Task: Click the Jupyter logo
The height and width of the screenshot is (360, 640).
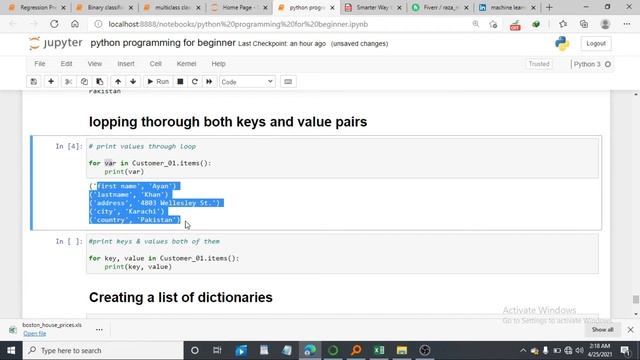Action: click(x=56, y=43)
